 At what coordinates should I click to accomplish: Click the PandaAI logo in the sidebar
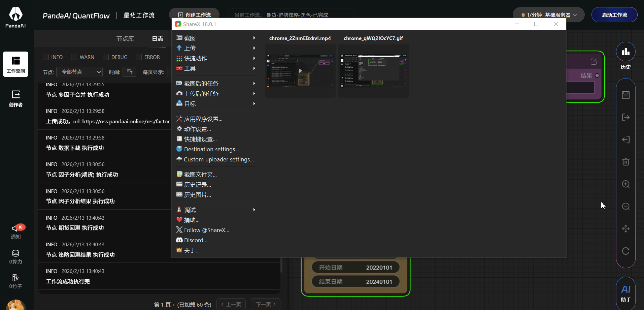(x=15, y=18)
